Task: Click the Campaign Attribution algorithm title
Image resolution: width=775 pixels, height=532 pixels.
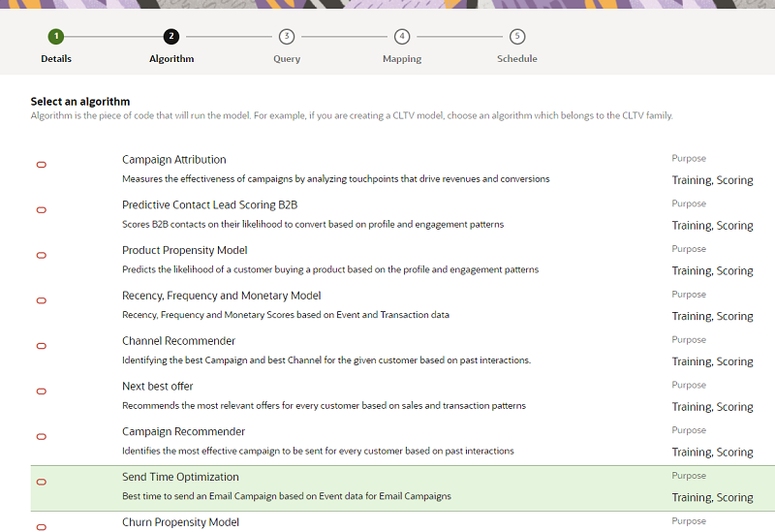Action: coord(174,160)
